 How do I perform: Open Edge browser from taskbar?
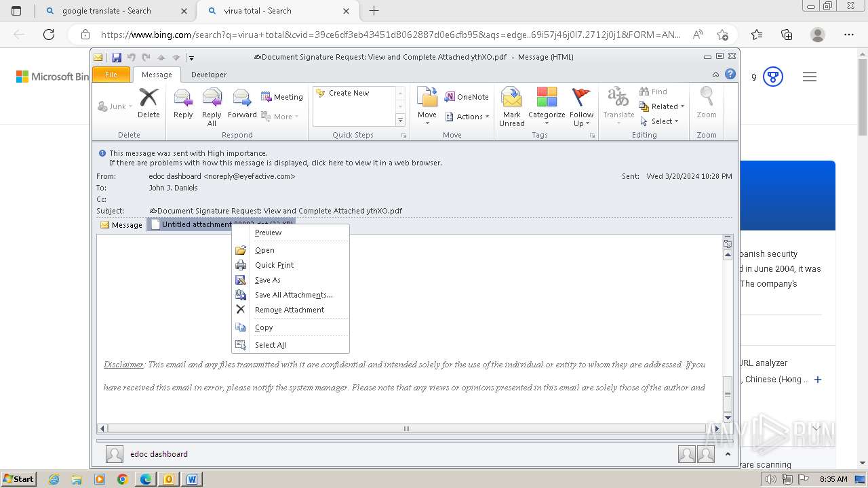click(145, 479)
